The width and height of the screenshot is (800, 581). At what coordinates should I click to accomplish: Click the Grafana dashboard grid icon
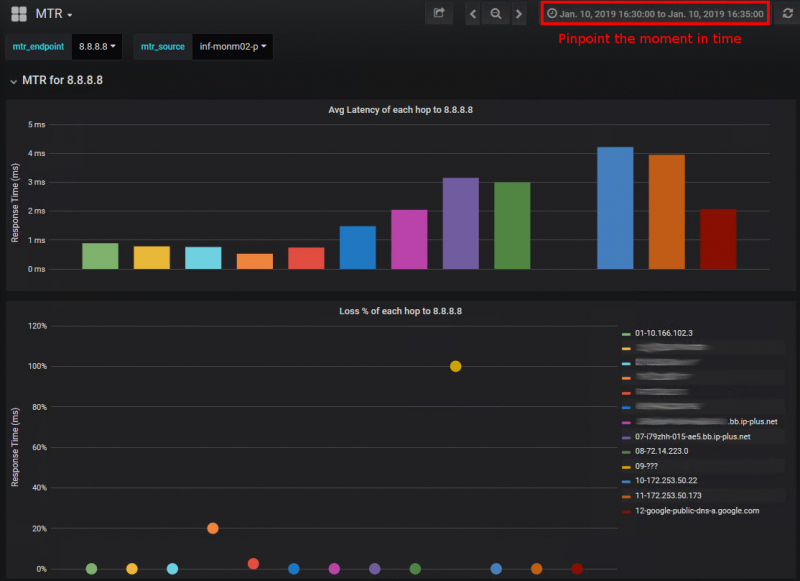(x=19, y=14)
